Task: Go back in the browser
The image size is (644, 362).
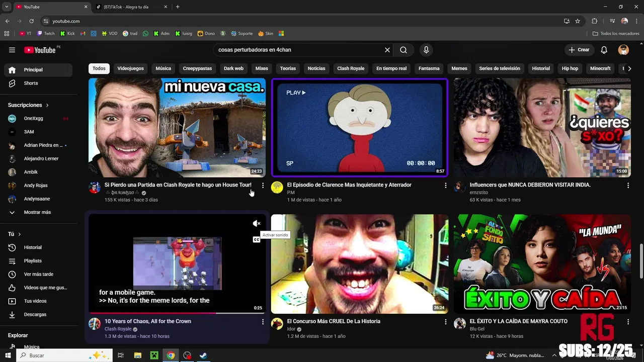Action: [x=7, y=21]
